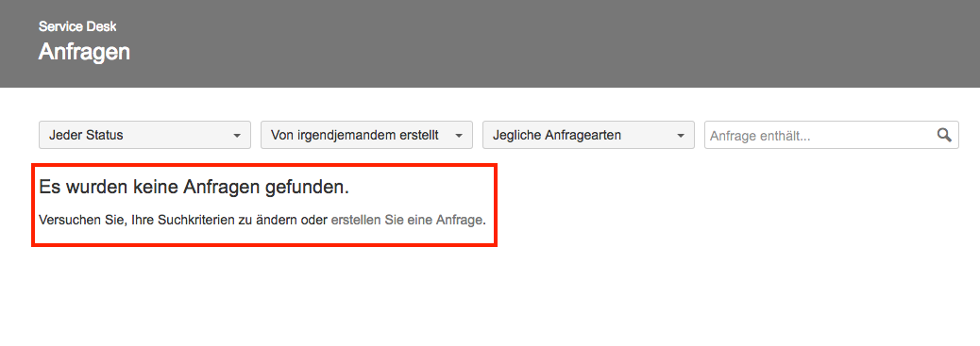Open the 'Jeder Status' filter dropdown
Viewport: 980px width, 346px height.
(x=144, y=135)
